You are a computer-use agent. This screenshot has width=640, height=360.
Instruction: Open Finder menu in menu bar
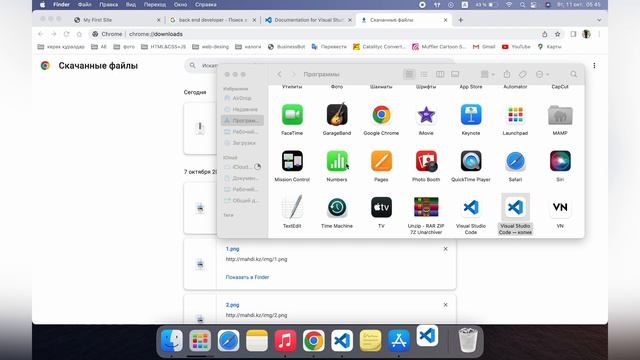pyautogui.click(x=61, y=5)
